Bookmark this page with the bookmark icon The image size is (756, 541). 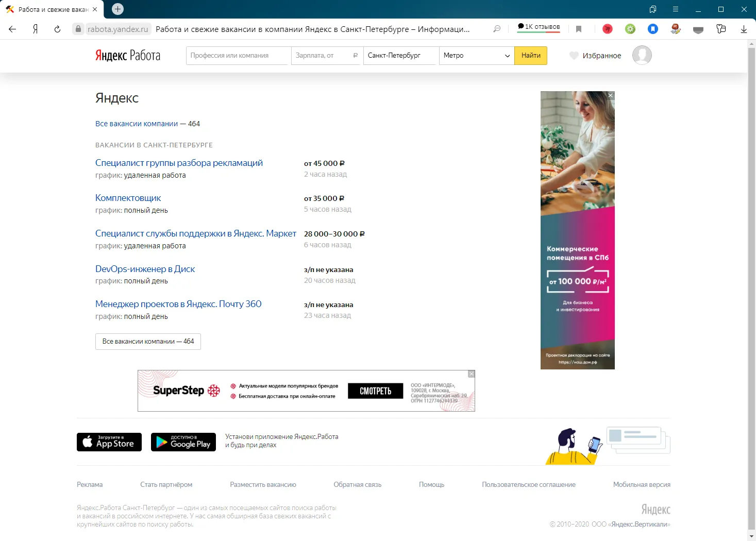579,29
